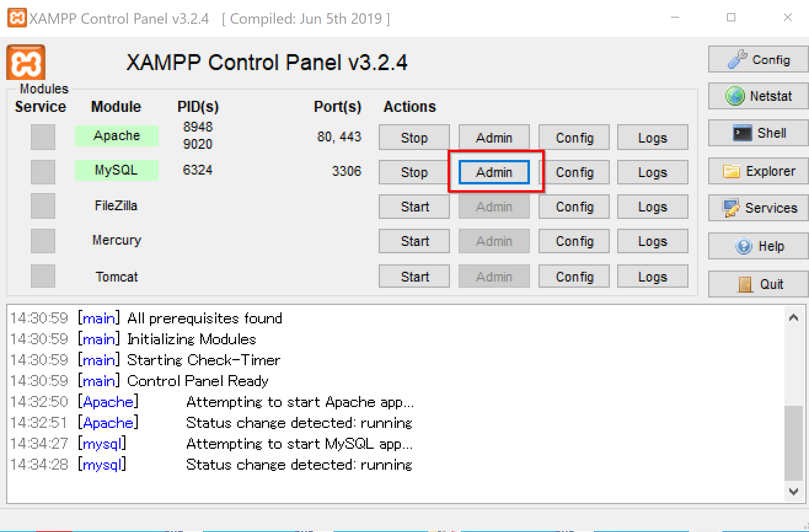Open Help with the question icon
This screenshot has height=532, width=809.
point(758,246)
